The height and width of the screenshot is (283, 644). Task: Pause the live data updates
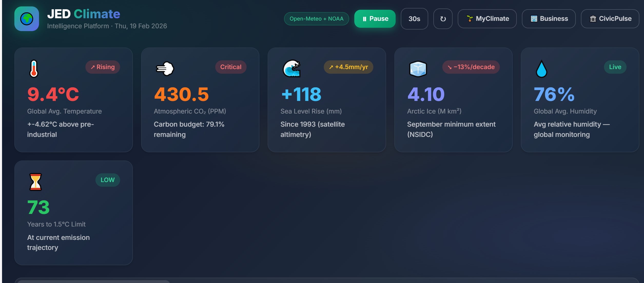pos(375,19)
